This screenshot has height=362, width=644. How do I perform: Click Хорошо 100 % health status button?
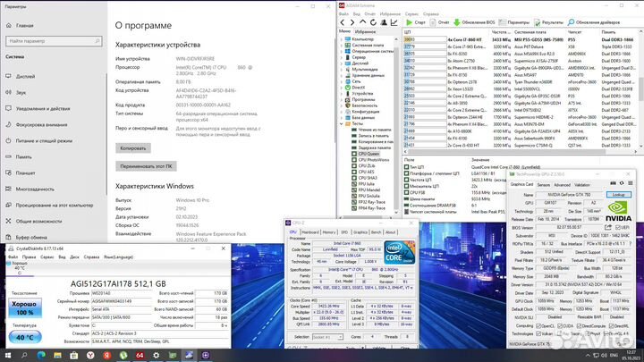(x=25, y=308)
